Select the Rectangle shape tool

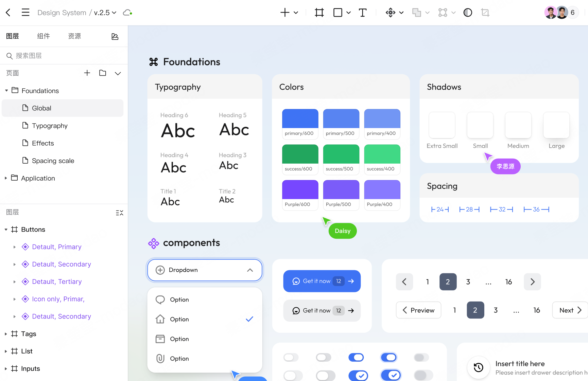click(x=338, y=13)
